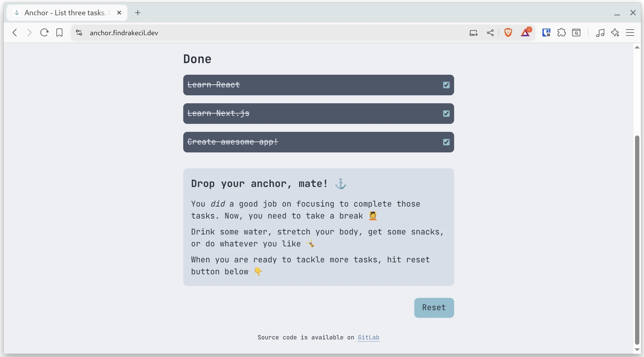Image resolution: width=644 pixels, height=357 pixels.
Task: View site information settings icon
Action: (79, 33)
